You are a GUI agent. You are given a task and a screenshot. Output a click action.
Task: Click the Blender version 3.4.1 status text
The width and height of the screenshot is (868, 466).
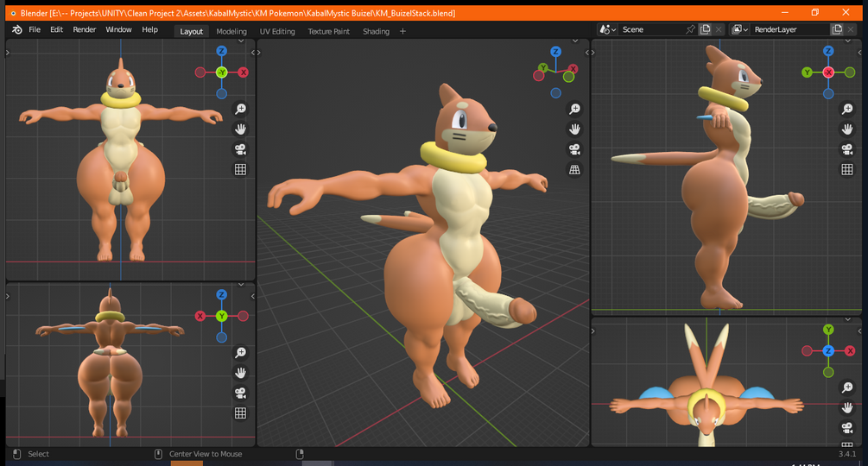[x=847, y=454]
